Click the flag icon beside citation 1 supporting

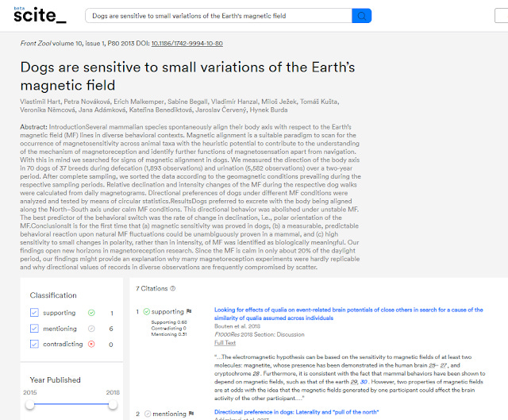pyautogui.click(x=189, y=311)
